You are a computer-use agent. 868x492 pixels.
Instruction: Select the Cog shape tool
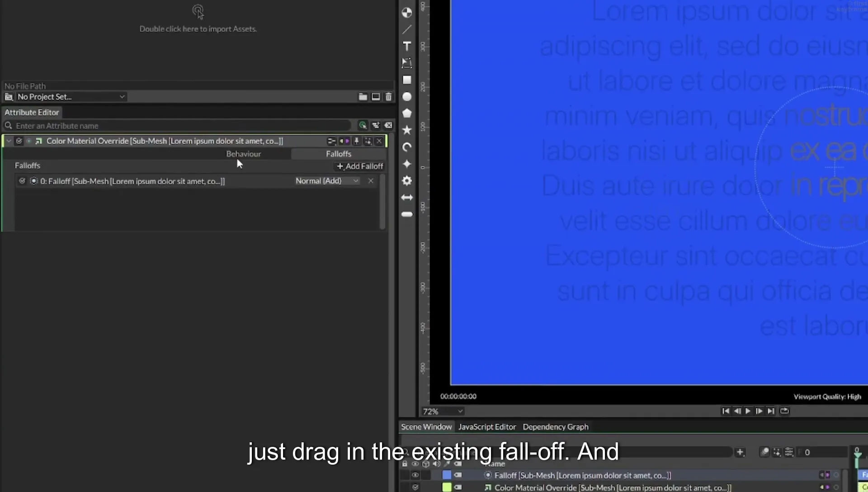click(x=407, y=180)
